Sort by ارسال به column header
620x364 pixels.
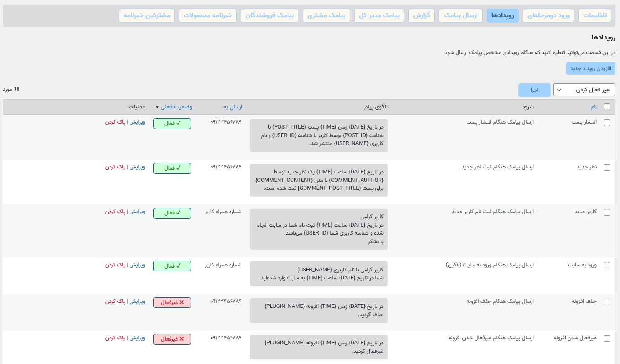pyautogui.click(x=233, y=107)
